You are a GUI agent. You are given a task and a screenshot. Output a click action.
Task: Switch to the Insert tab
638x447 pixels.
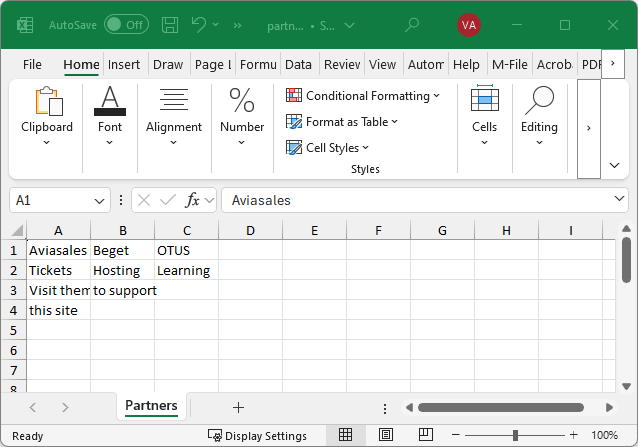point(124,65)
